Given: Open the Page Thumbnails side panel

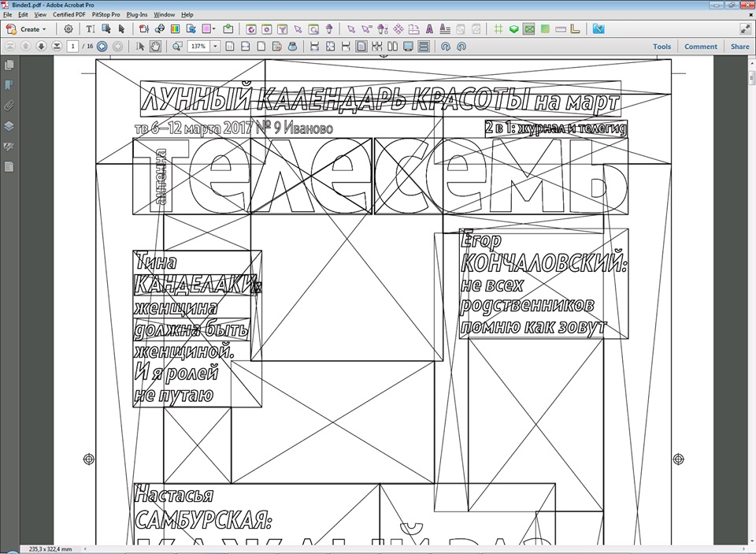Looking at the screenshot, I should click(9, 65).
